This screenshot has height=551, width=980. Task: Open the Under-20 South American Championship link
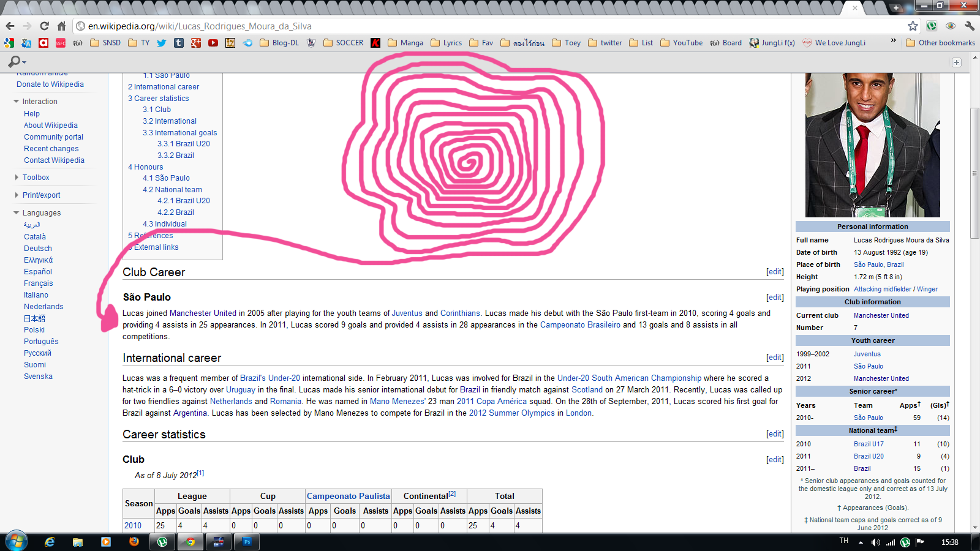pos(629,378)
